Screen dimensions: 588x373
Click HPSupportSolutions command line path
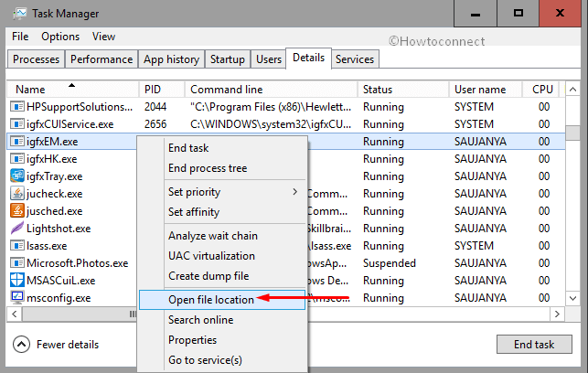[x=271, y=107]
